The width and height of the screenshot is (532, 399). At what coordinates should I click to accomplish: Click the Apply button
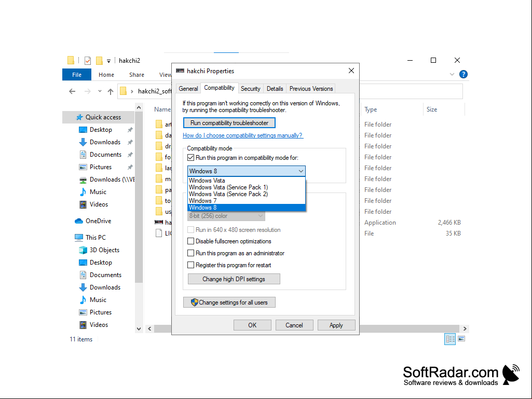click(x=336, y=325)
